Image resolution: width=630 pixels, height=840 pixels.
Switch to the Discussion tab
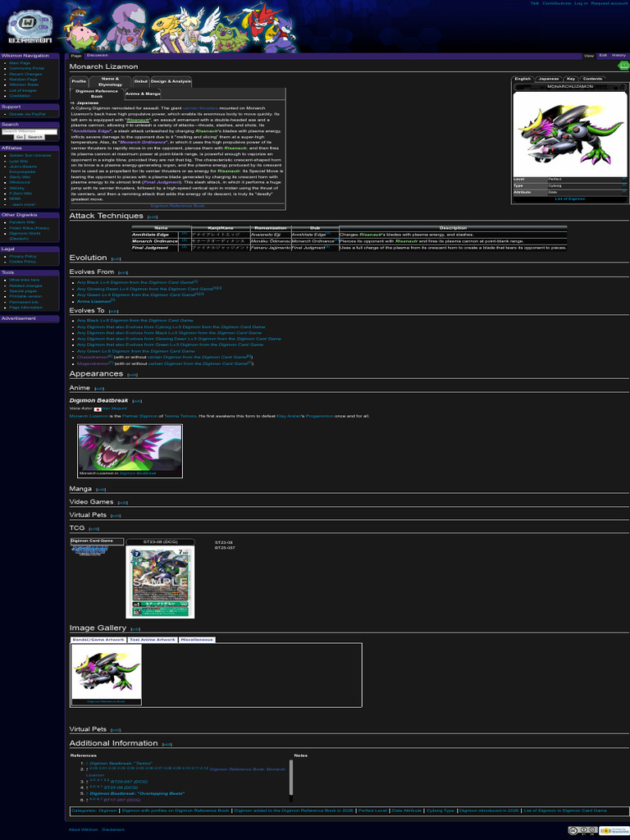[x=97, y=55]
